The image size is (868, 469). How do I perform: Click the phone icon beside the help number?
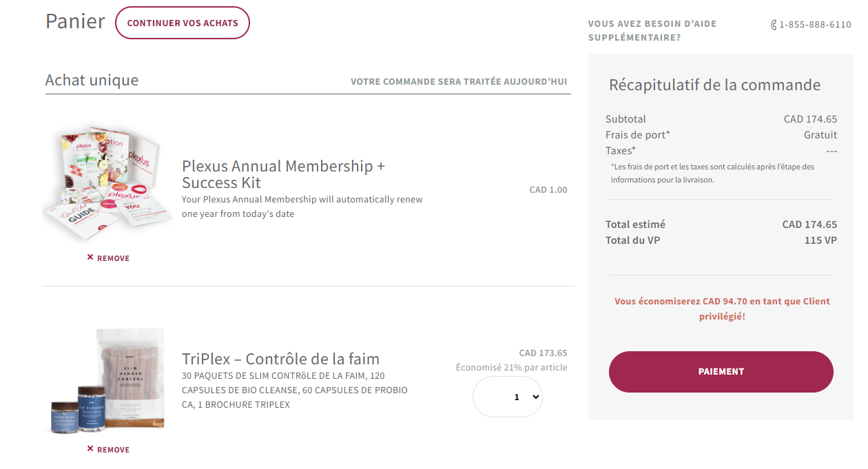tap(774, 25)
